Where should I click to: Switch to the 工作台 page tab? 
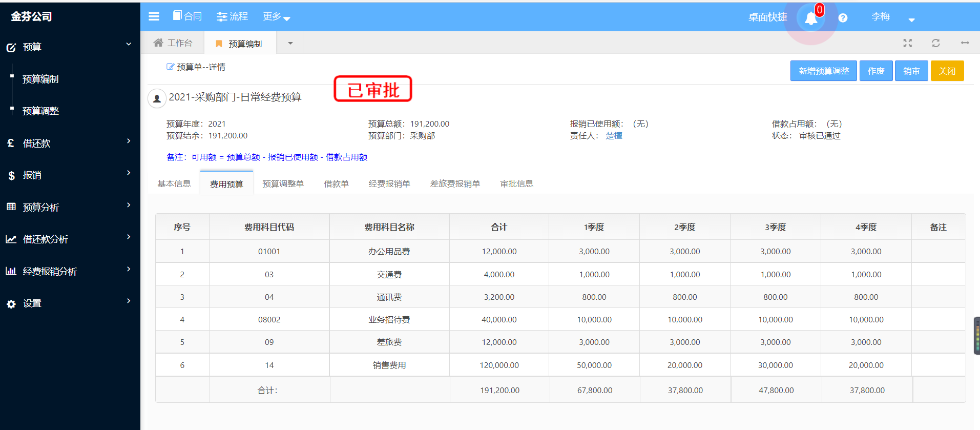click(x=173, y=43)
